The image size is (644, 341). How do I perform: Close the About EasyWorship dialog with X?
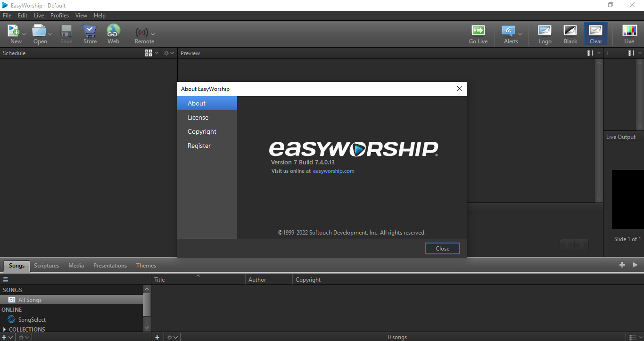pos(460,89)
